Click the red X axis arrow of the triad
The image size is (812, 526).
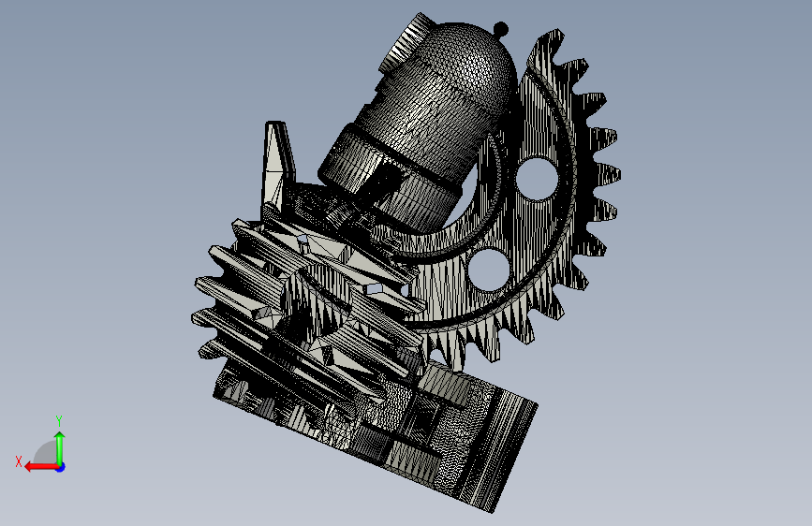coord(41,467)
